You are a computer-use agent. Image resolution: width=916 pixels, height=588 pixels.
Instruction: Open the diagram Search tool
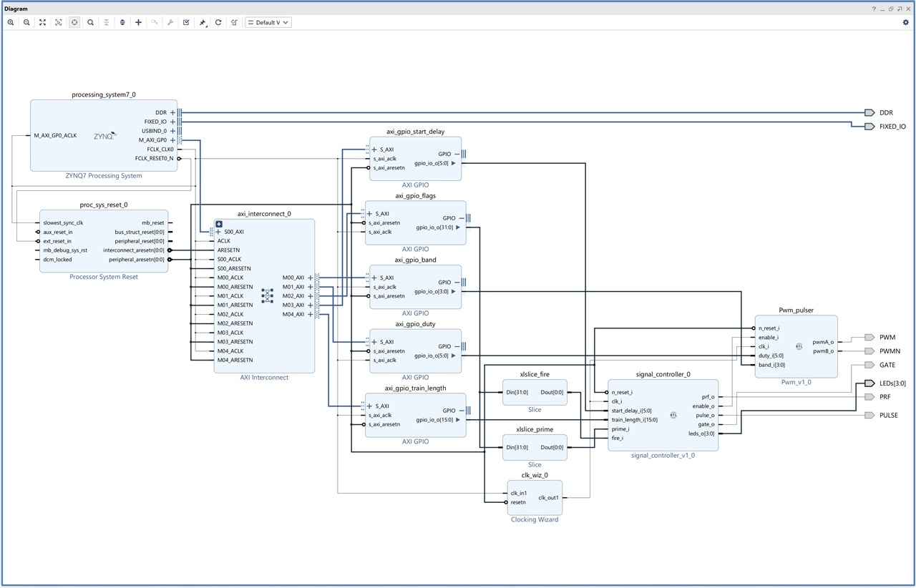click(90, 22)
